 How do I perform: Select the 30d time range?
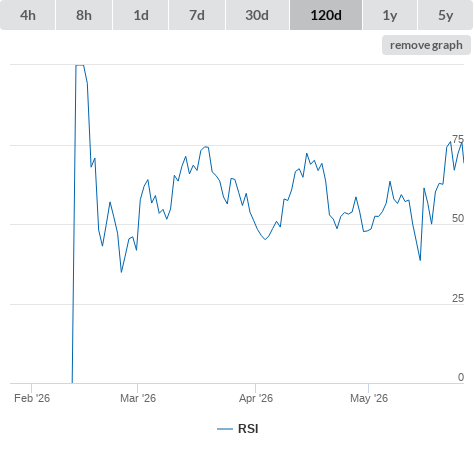click(257, 15)
